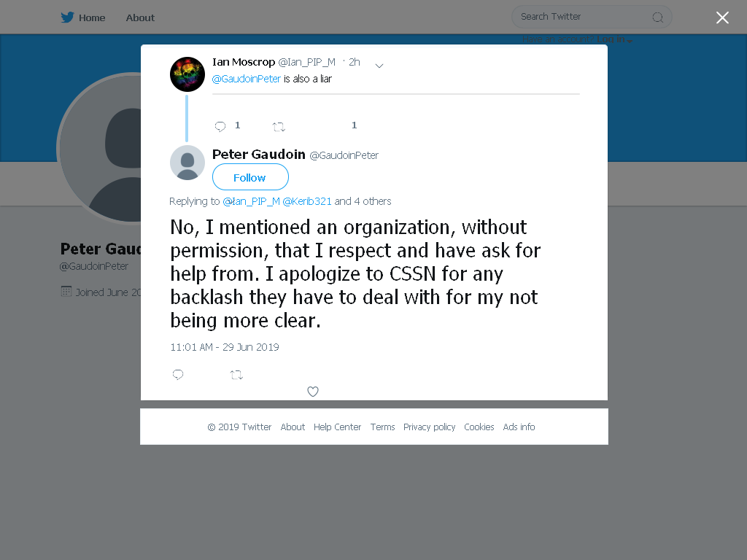Like Peter Gaudoin's tweet with heart
Viewport: 747px width, 560px height.
point(313,392)
